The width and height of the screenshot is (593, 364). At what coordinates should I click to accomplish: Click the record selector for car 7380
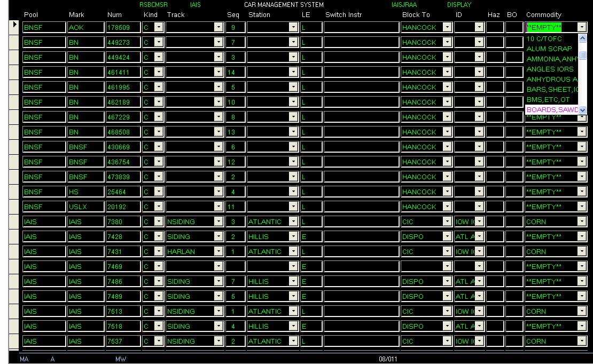[x=14, y=221]
